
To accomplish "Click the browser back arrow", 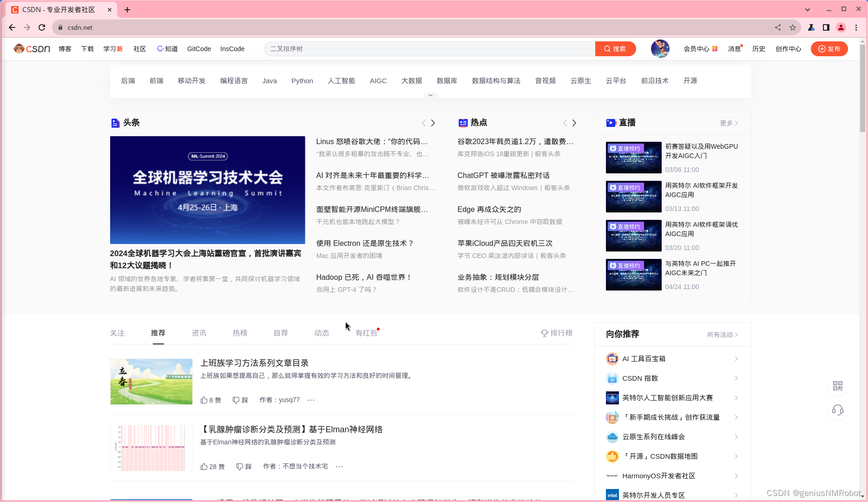I will 12,27.
